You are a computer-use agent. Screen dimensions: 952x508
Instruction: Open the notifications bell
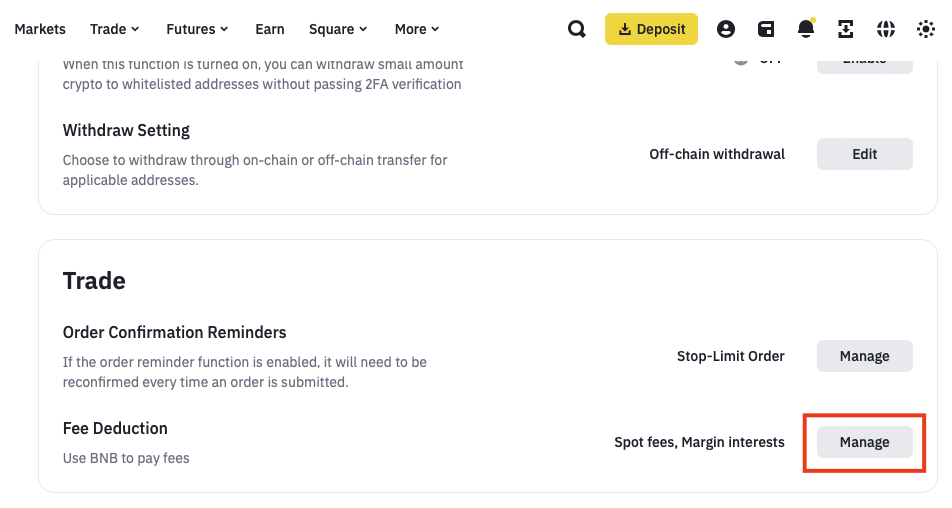point(806,29)
